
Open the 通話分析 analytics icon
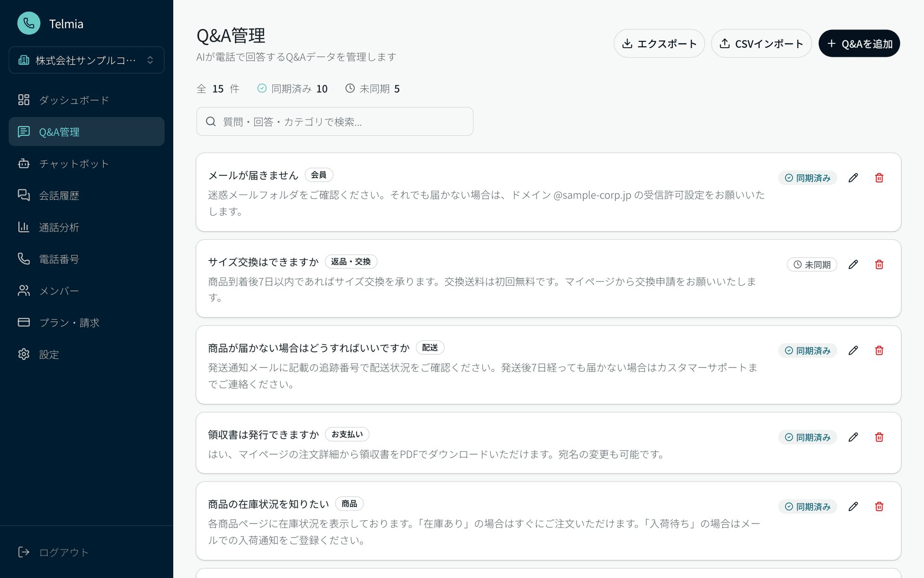click(x=24, y=227)
